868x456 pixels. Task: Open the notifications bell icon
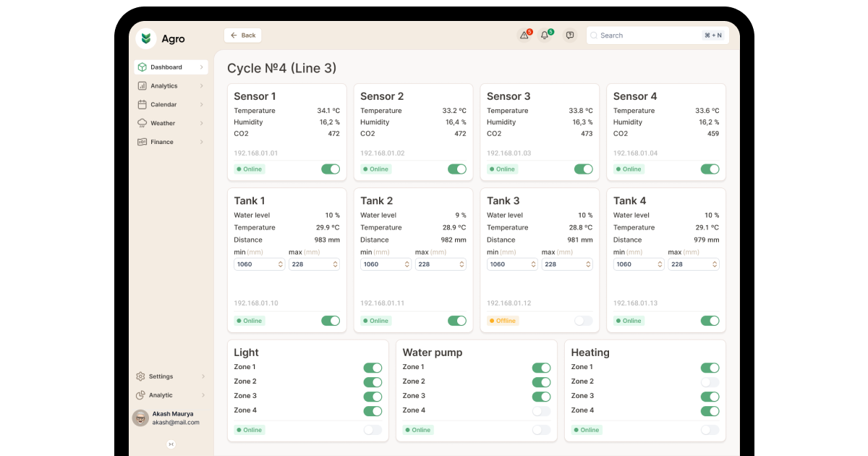point(545,35)
